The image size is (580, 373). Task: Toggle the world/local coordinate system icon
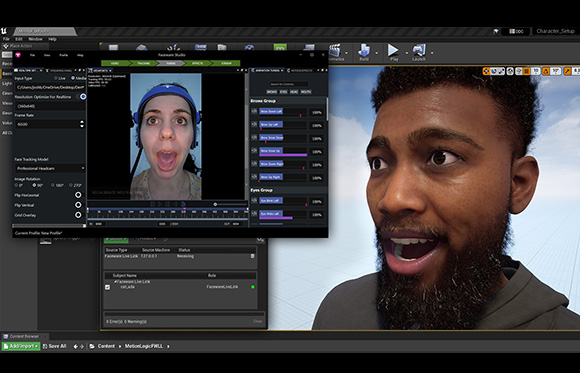pos(510,71)
